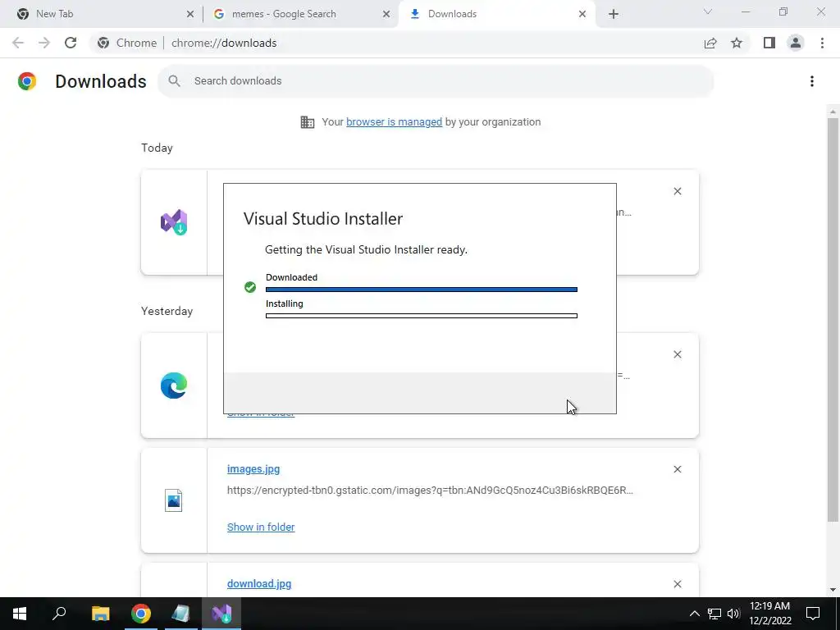Show images.jpg in folder
This screenshot has height=630, width=840.
point(261,527)
